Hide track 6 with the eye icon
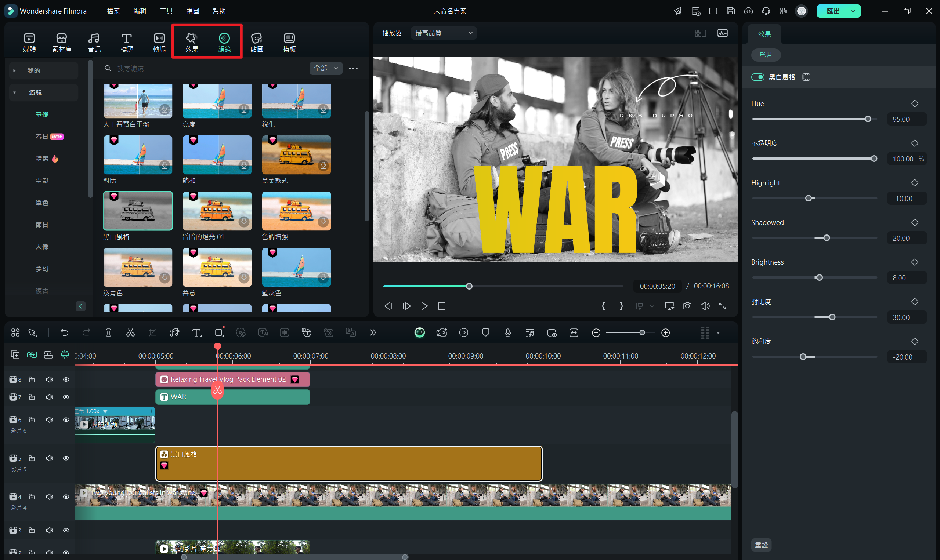Screen dimensions: 940x560 click(66, 419)
